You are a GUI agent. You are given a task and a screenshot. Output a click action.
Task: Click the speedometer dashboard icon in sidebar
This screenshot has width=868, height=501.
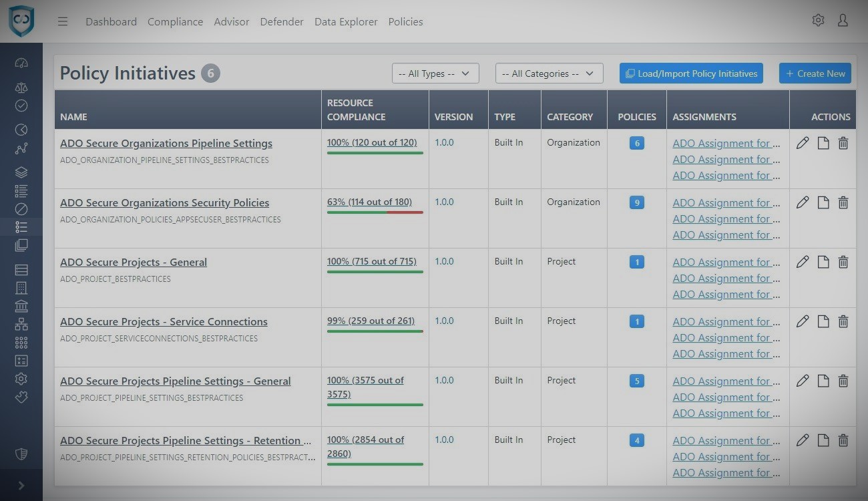(x=21, y=63)
